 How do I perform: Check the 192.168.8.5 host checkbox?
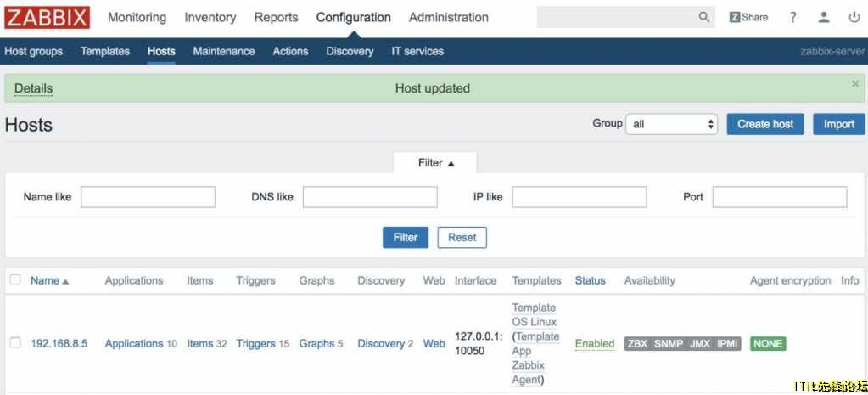click(15, 343)
